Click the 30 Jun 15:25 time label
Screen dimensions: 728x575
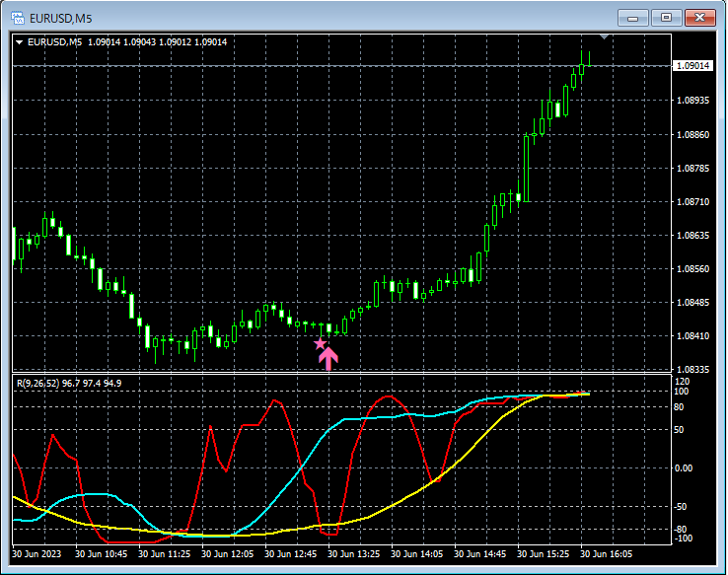click(x=543, y=554)
